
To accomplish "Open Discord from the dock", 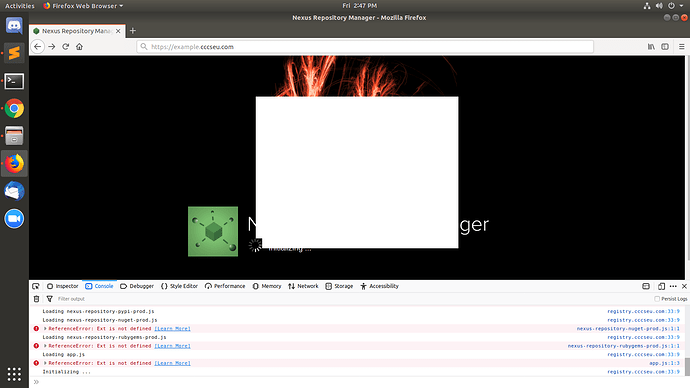I will click(x=14, y=26).
